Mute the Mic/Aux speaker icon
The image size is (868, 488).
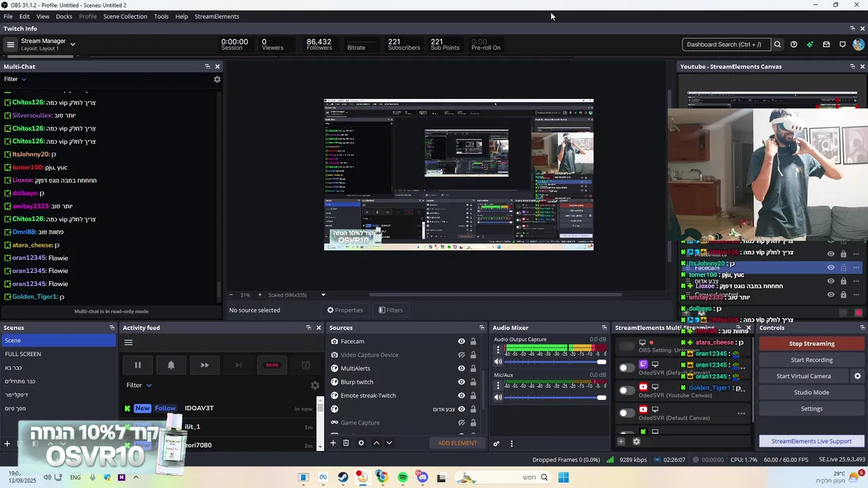point(498,398)
